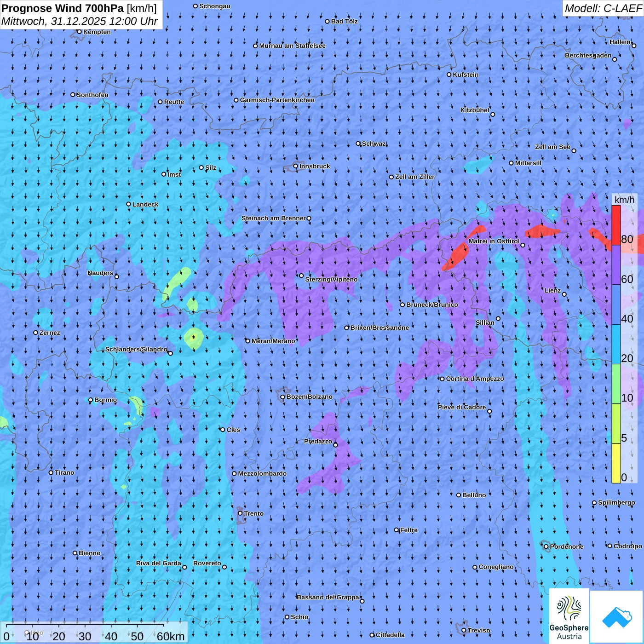Click the 'Conegliano' label

(x=496, y=567)
